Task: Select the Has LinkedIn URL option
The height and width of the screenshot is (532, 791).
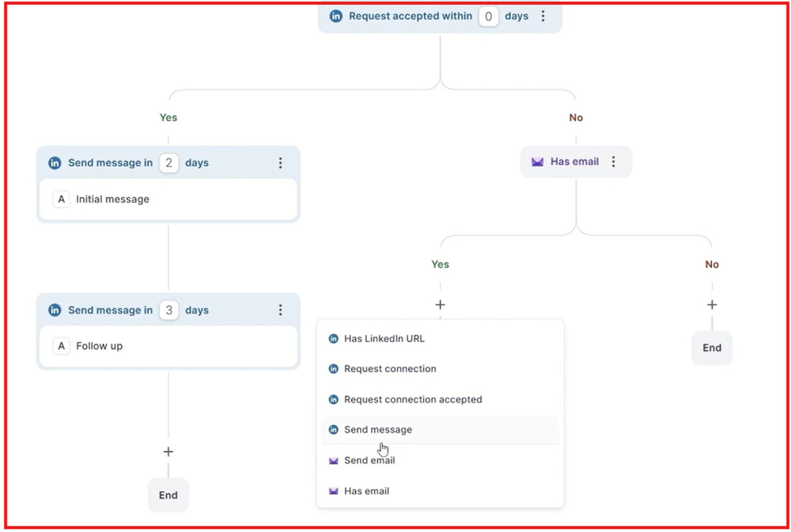Action: [x=383, y=338]
